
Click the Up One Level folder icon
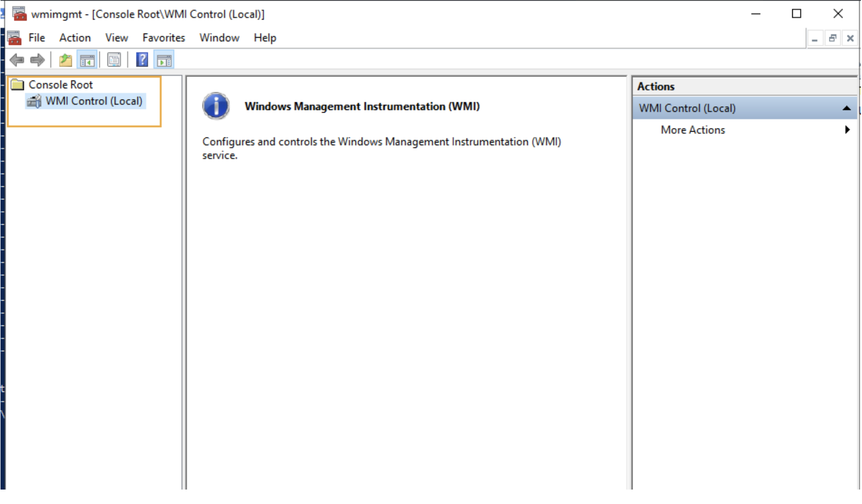pyautogui.click(x=66, y=60)
